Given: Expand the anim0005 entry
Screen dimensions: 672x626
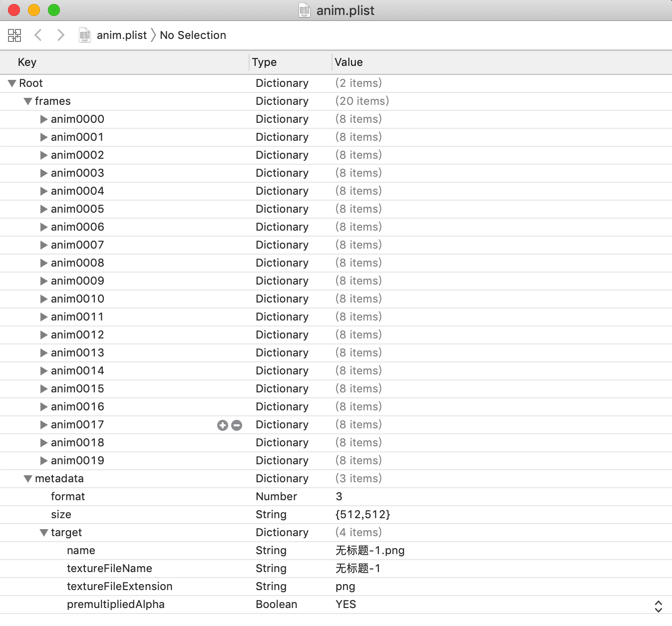Looking at the screenshot, I should click(x=44, y=209).
